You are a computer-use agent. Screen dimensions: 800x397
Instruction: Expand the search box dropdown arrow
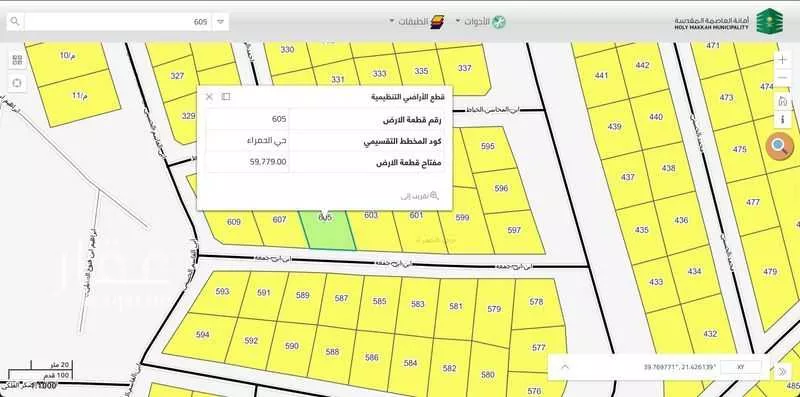coord(220,22)
